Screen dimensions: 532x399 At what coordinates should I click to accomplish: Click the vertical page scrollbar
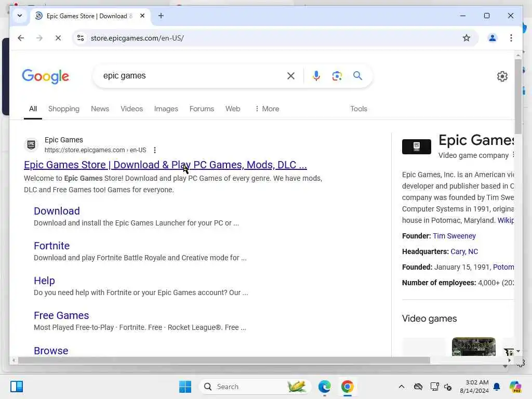click(518, 97)
